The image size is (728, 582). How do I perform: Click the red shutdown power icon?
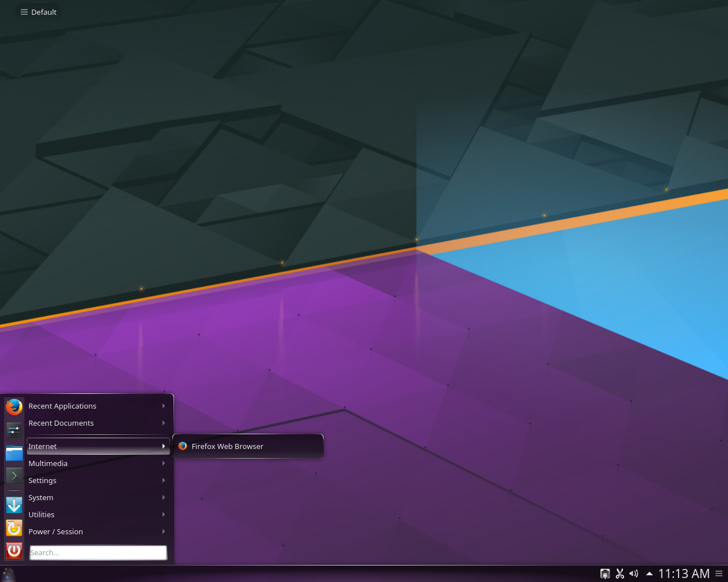[14, 551]
